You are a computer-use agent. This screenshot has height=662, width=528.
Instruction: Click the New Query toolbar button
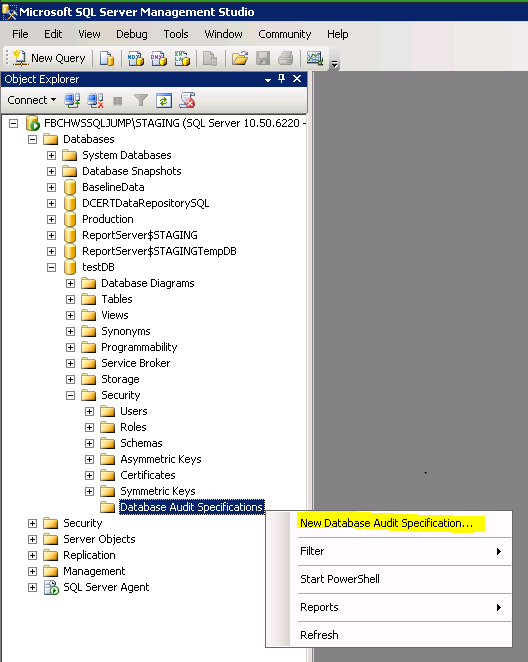pos(49,58)
